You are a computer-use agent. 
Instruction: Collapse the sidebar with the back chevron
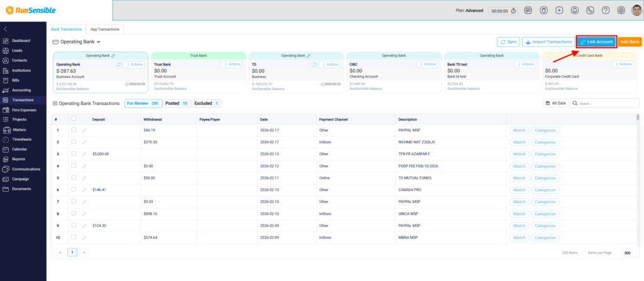(x=5, y=29)
